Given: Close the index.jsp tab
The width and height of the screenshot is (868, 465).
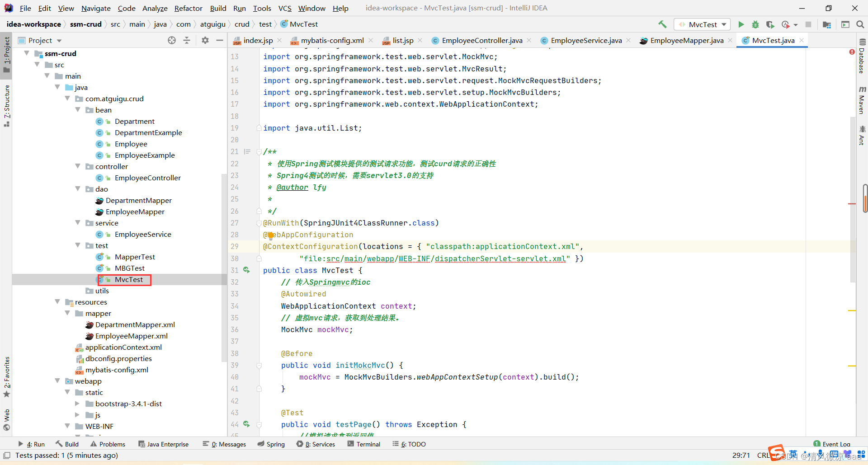Looking at the screenshot, I should pos(279,40).
